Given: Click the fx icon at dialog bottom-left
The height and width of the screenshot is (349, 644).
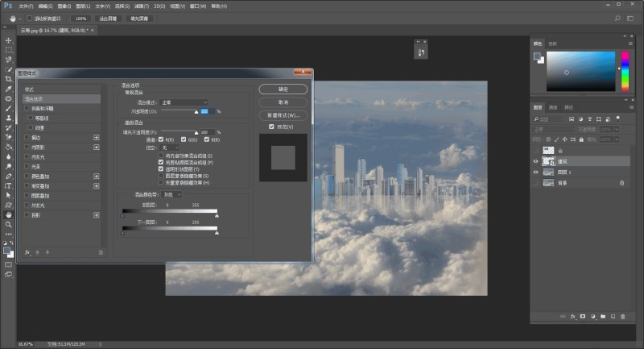Looking at the screenshot, I should click(27, 252).
